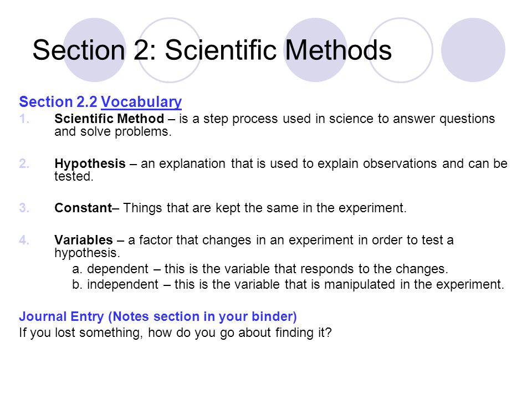The height and width of the screenshot is (399, 532).
Task: Click the bold term Scientific Method
Action: [x=109, y=119]
